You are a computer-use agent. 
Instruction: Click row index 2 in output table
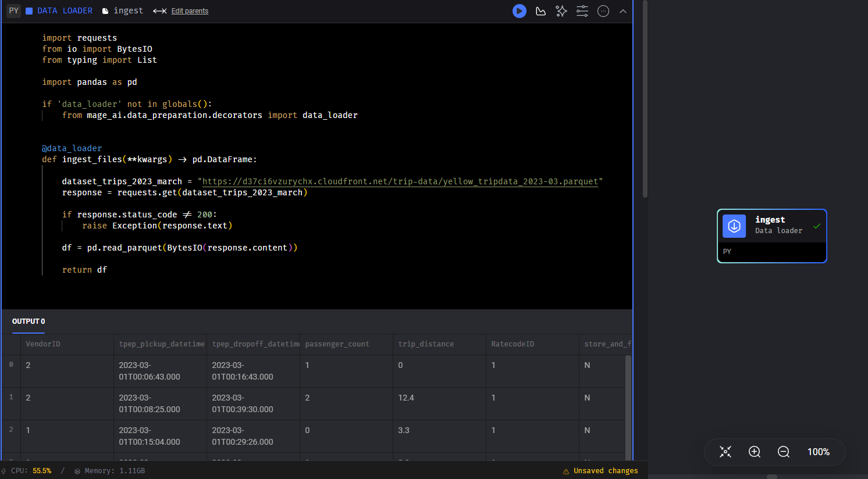tap(11, 430)
